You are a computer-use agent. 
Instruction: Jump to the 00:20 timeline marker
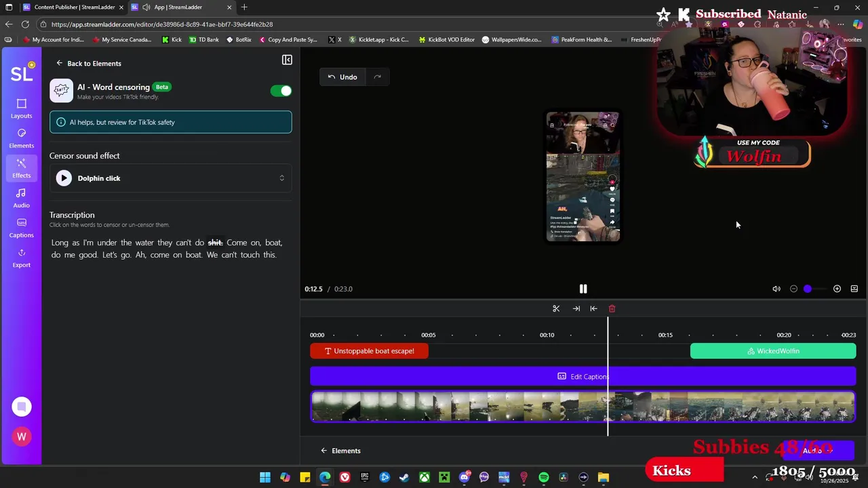pyautogui.click(x=783, y=335)
